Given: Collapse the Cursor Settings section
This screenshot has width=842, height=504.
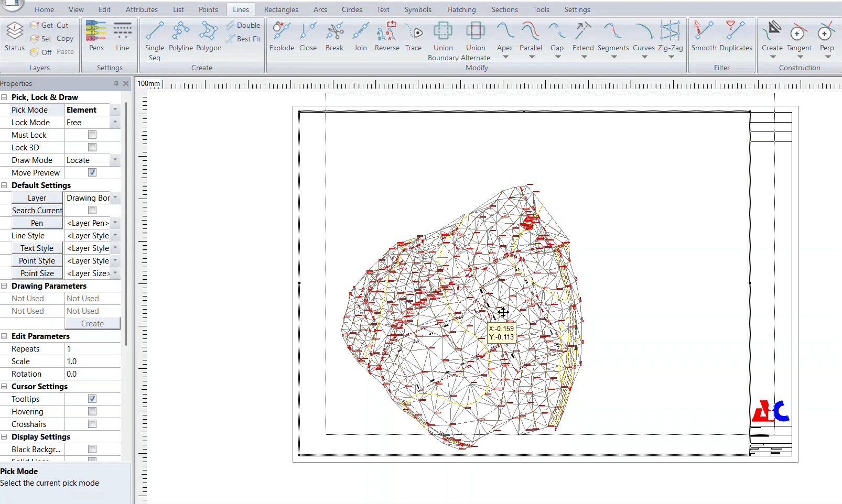Looking at the screenshot, I should (x=4, y=386).
